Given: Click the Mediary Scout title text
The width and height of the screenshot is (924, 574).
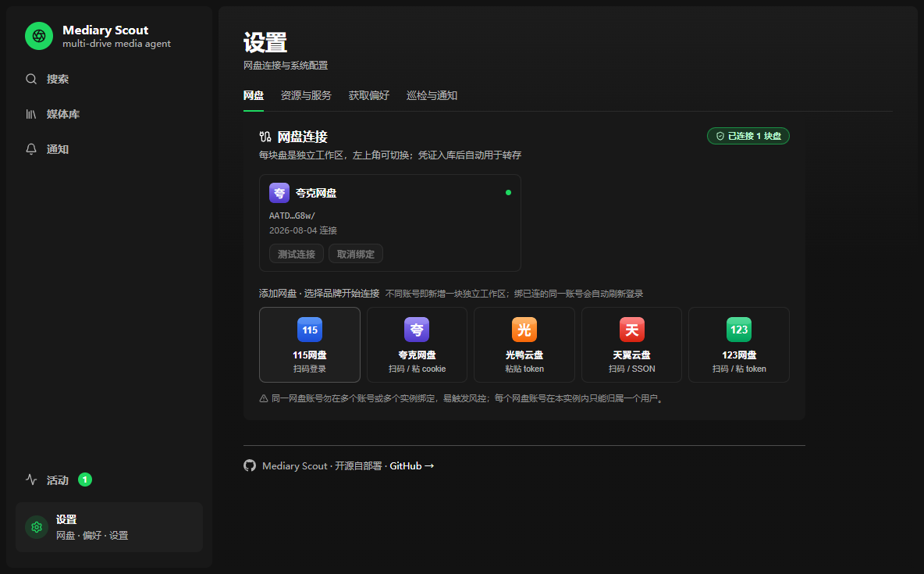Looking at the screenshot, I should click(x=105, y=30).
